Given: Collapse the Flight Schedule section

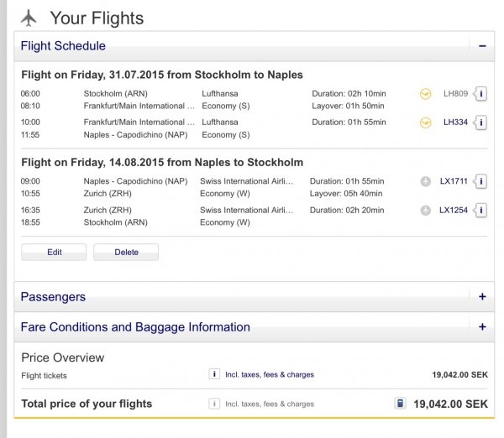Looking at the screenshot, I should [x=482, y=46].
